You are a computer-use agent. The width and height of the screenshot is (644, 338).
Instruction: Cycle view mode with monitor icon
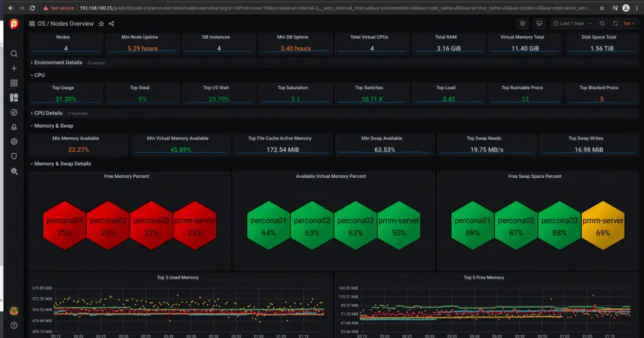tap(539, 23)
